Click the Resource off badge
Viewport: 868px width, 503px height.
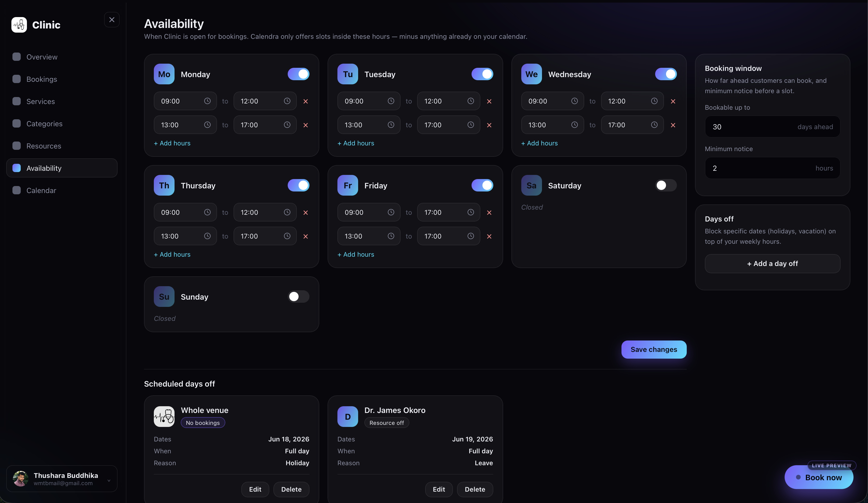tap(386, 423)
